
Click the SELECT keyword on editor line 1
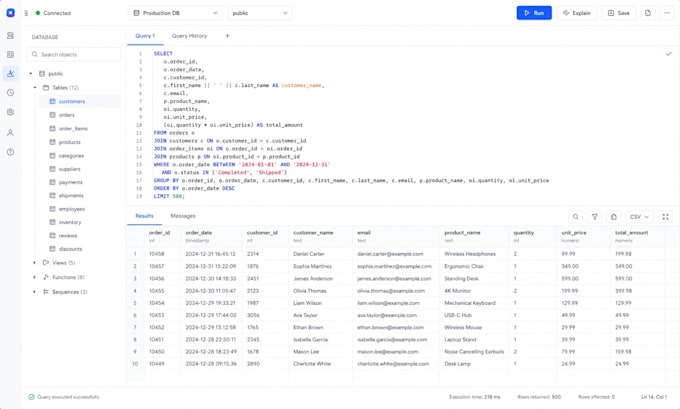pyautogui.click(x=163, y=54)
